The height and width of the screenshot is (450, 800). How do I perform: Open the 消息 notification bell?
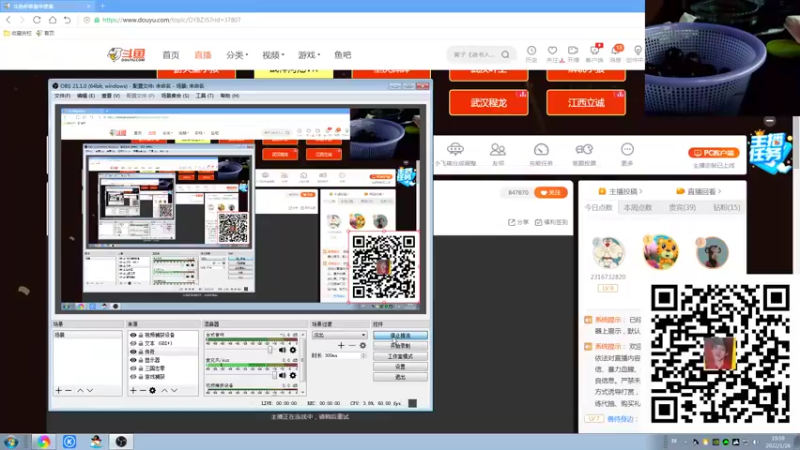click(616, 53)
